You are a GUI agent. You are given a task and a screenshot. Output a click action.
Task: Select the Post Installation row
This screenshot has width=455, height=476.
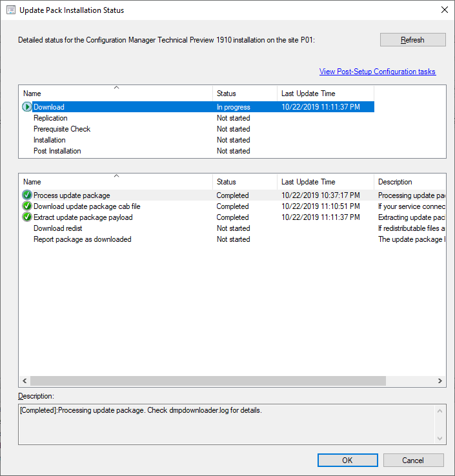tap(57, 151)
